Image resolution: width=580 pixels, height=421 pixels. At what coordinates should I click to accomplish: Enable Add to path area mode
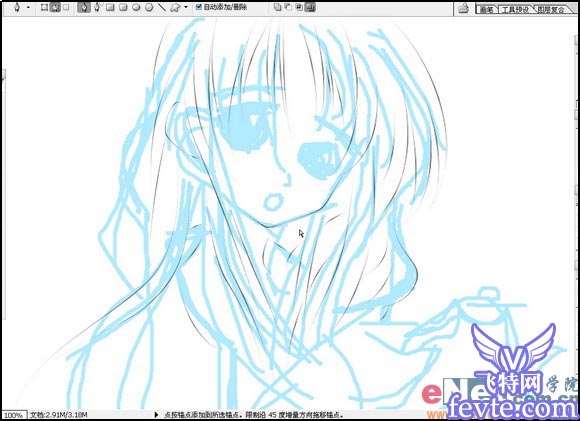click(277, 7)
